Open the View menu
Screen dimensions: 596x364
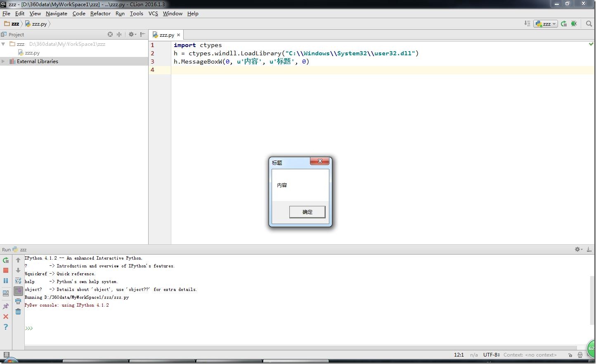(35, 13)
